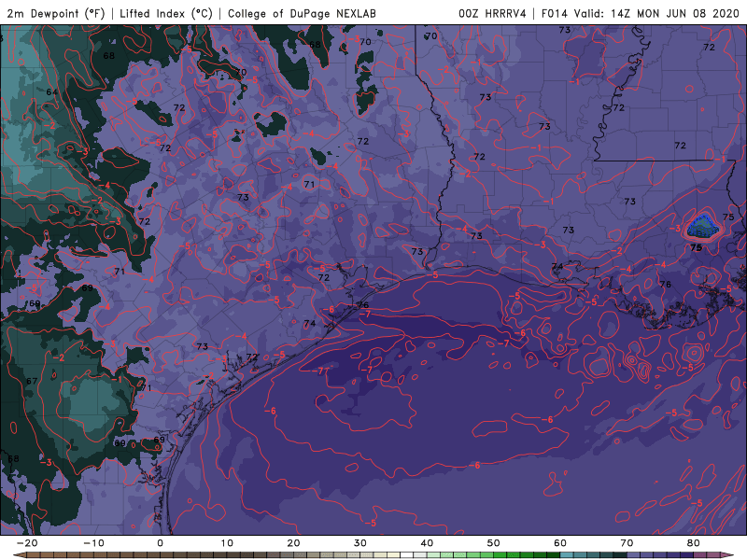747x560 pixels.
Task: Click the '-10' color scale label
Action: pyautogui.click(x=93, y=543)
